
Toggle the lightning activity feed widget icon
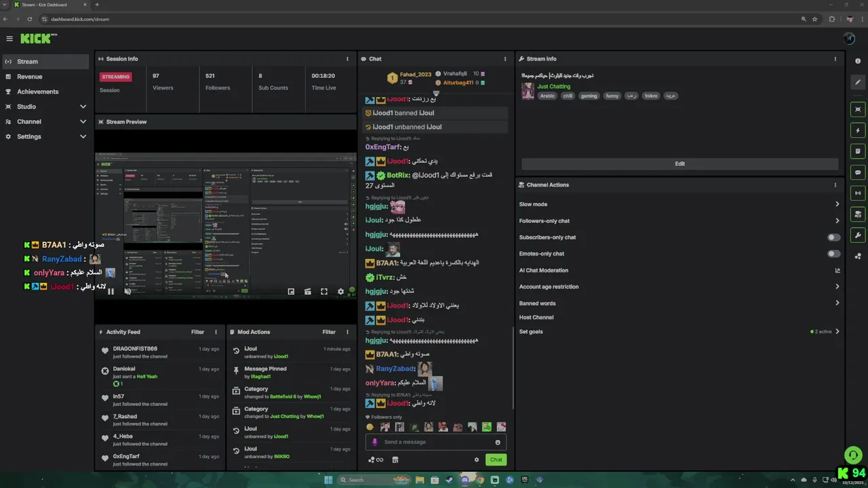858,130
